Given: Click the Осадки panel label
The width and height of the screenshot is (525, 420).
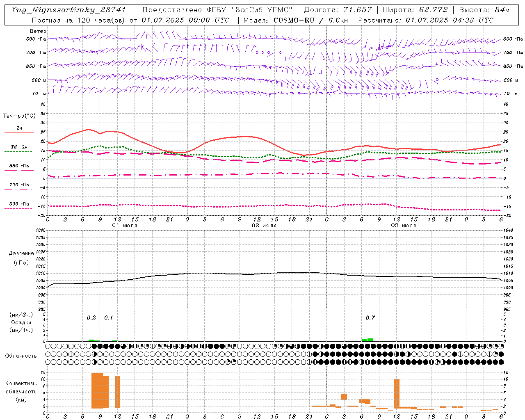Looking at the screenshot, I should [21, 322].
